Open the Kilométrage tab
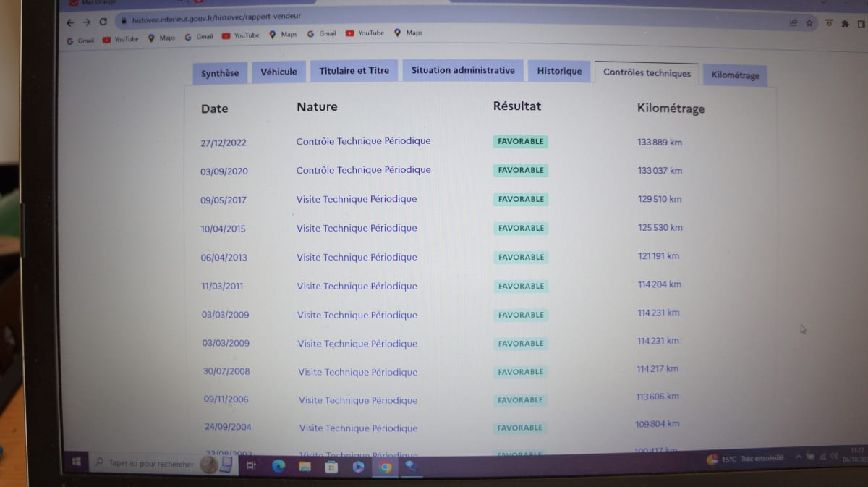Viewport: 868px width, 487px height. [x=735, y=75]
